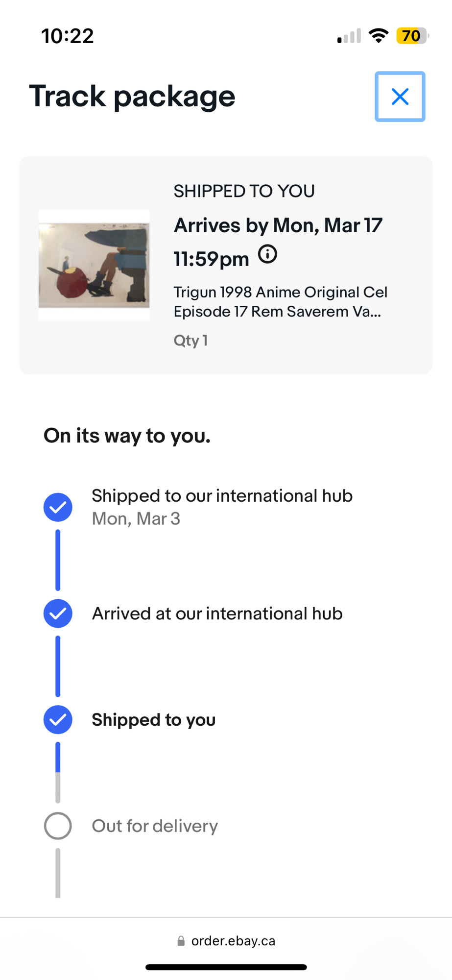Tap checkmark for Shipped to our international hub

[58, 507]
